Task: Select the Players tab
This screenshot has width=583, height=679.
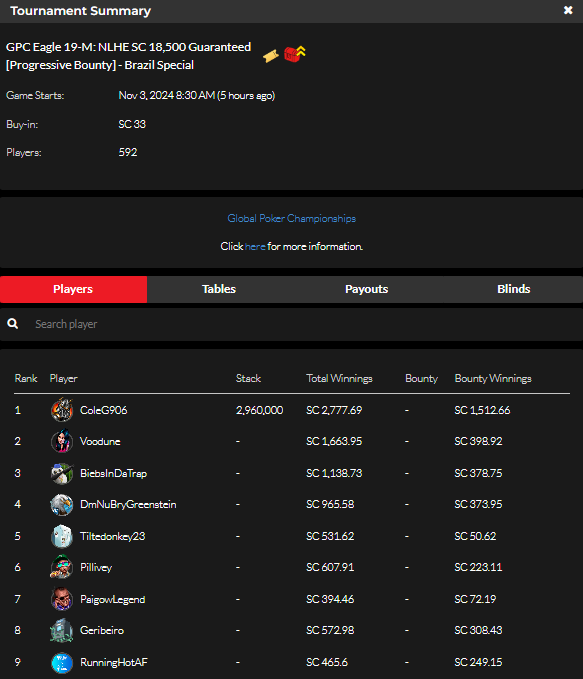Action: pyautogui.click(x=73, y=289)
